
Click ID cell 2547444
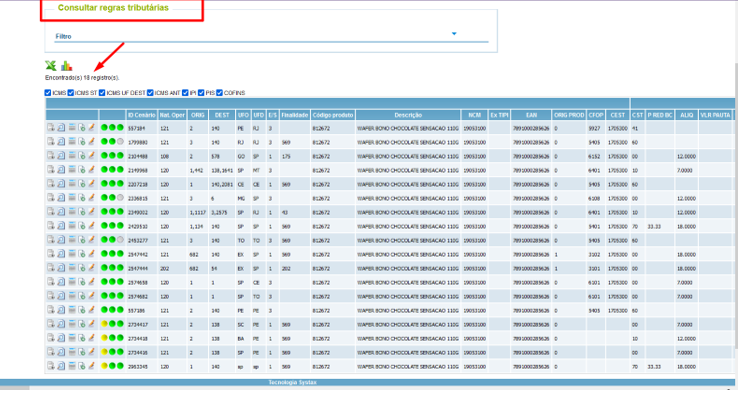[x=138, y=269]
